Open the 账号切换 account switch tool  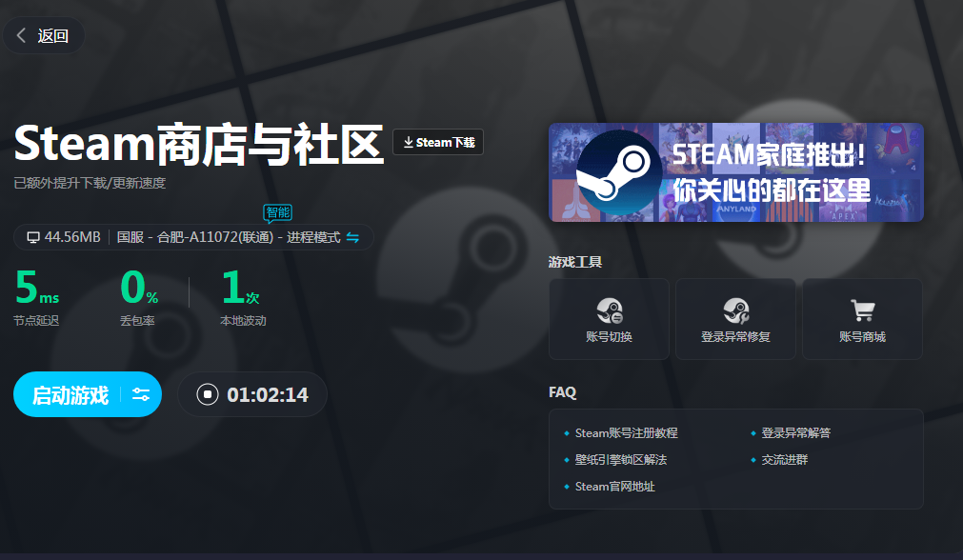coord(609,319)
